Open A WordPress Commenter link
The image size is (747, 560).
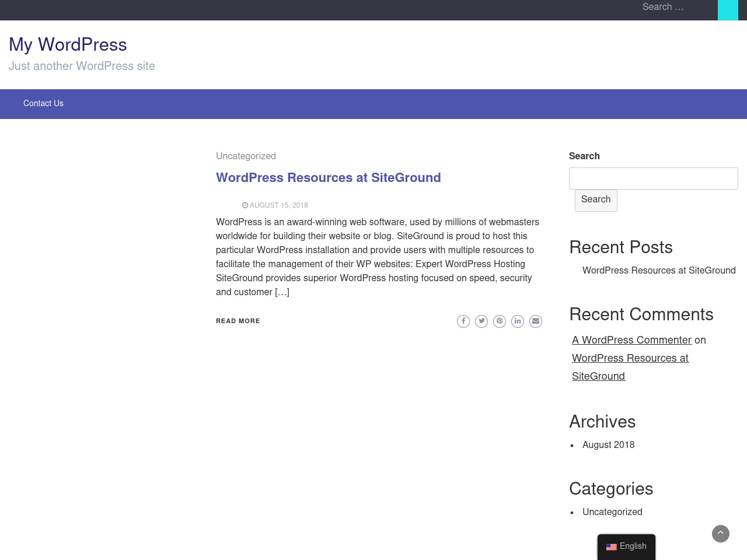click(x=631, y=341)
